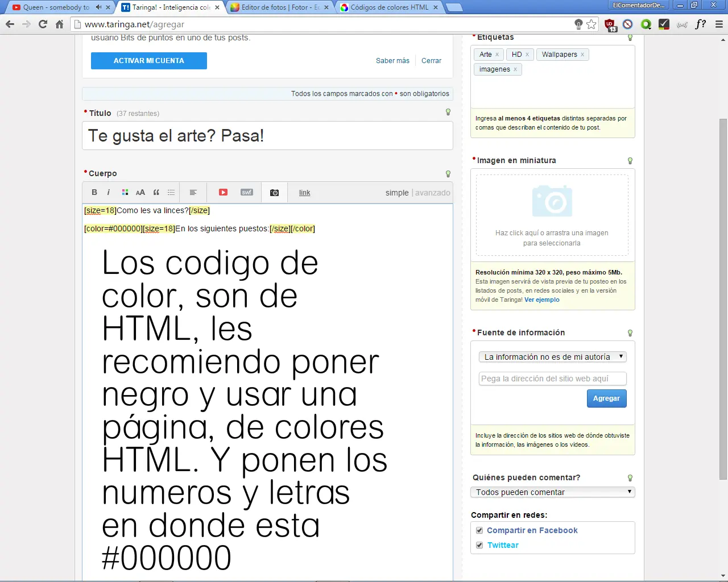Click the ACTIVAR MI CUENTA button

(149, 60)
